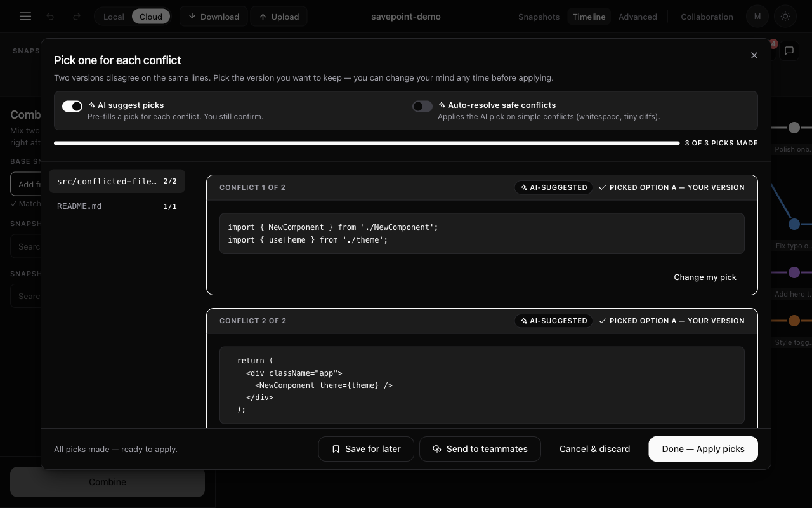Click the Upload button
This screenshot has height=508, width=812.
point(279,17)
